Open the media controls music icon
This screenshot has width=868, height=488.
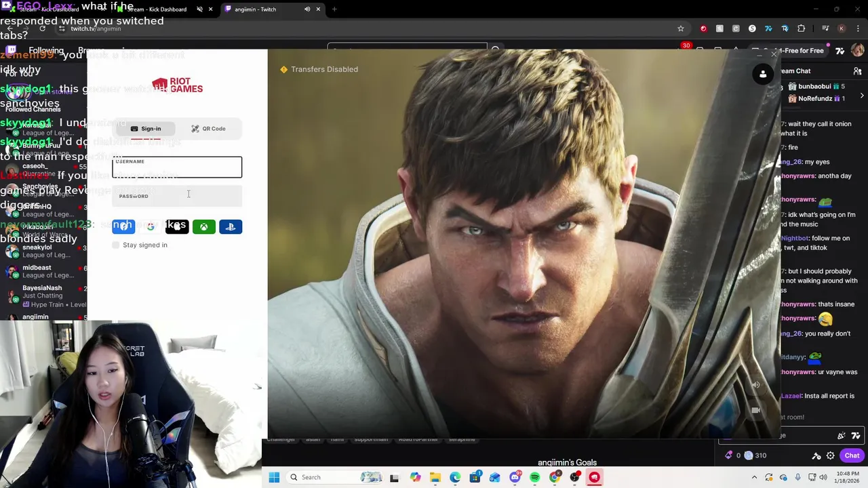(825, 28)
